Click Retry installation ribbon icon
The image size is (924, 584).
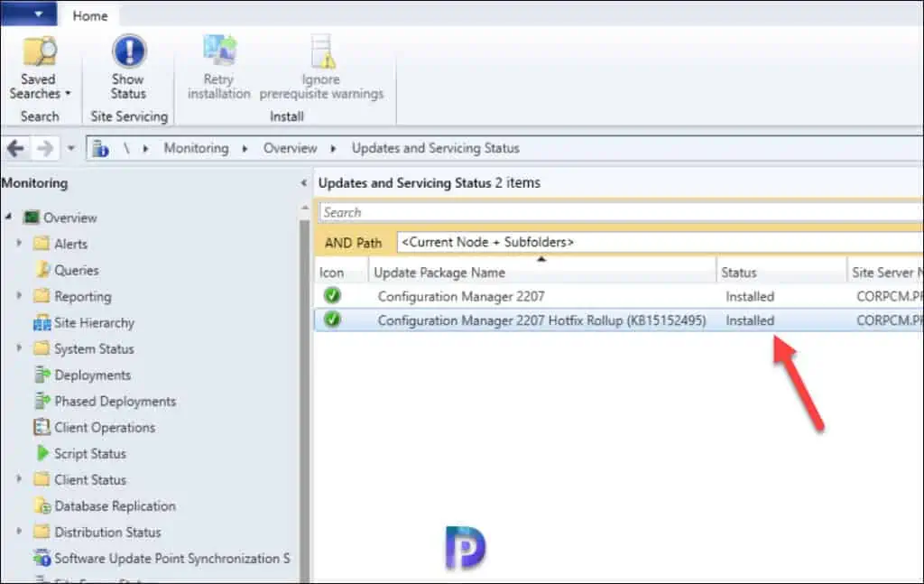(x=220, y=50)
